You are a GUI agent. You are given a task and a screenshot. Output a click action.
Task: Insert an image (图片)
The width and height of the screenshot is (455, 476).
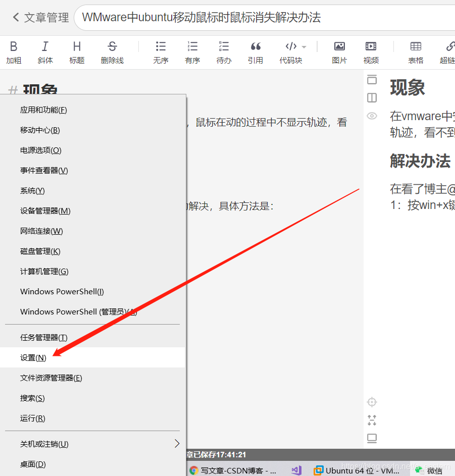click(x=339, y=52)
